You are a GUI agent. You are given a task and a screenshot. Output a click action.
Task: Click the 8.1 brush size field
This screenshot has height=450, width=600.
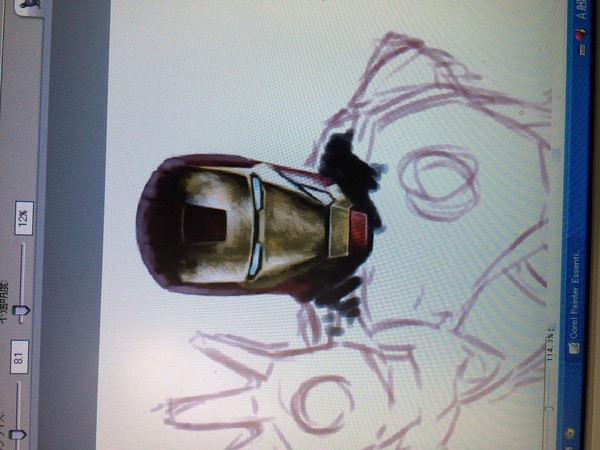(19, 357)
